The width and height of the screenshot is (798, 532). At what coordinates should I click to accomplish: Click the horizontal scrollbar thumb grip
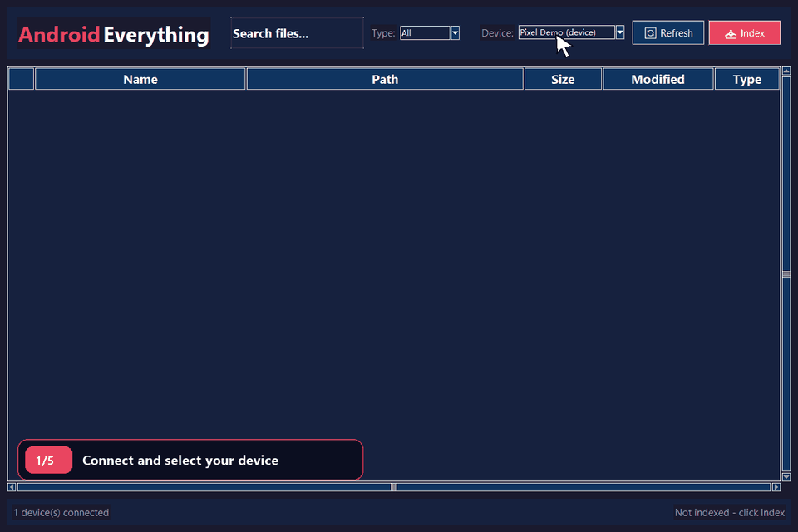[x=394, y=487]
